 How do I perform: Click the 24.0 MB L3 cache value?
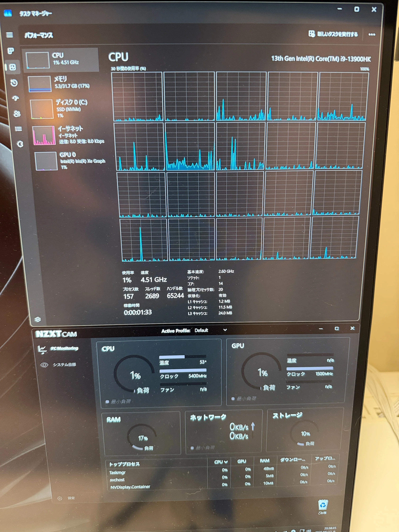[225, 313]
